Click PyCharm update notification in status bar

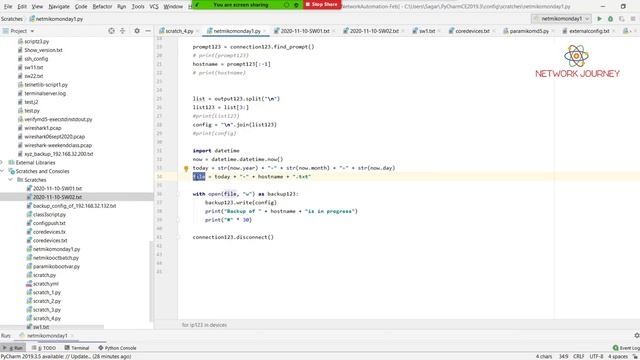pyautogui.click(x=66, y=357)
